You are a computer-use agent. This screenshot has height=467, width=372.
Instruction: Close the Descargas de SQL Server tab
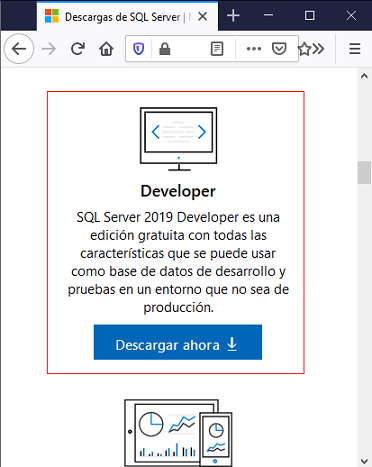coord(203,16)
